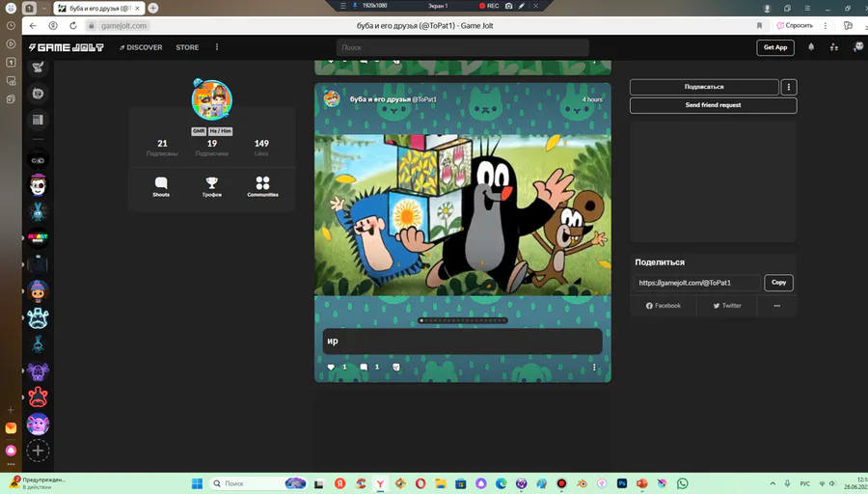
Task: Open the more options menu beside Store
Action: pos(217,47)
